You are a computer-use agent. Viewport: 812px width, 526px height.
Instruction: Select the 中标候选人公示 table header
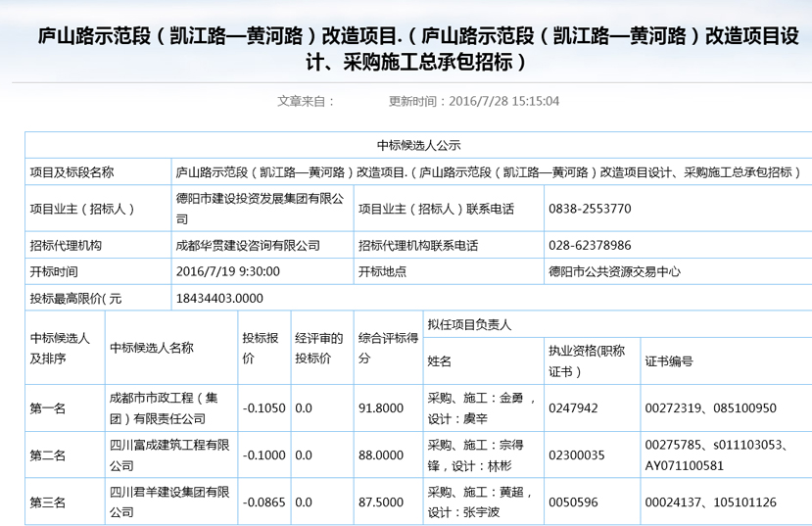[x=418, y=145]
